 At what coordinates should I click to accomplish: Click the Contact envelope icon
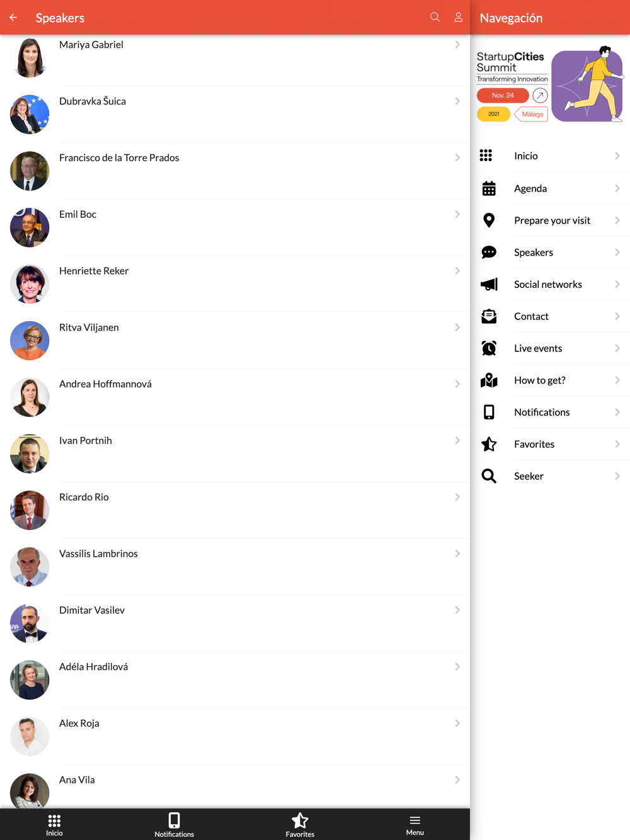pos(489,316)
